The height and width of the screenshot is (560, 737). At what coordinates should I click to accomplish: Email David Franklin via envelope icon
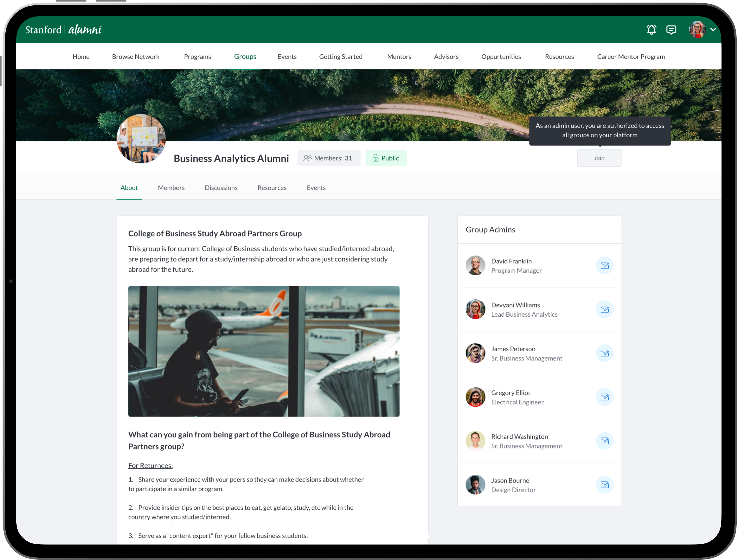point(604,265)
